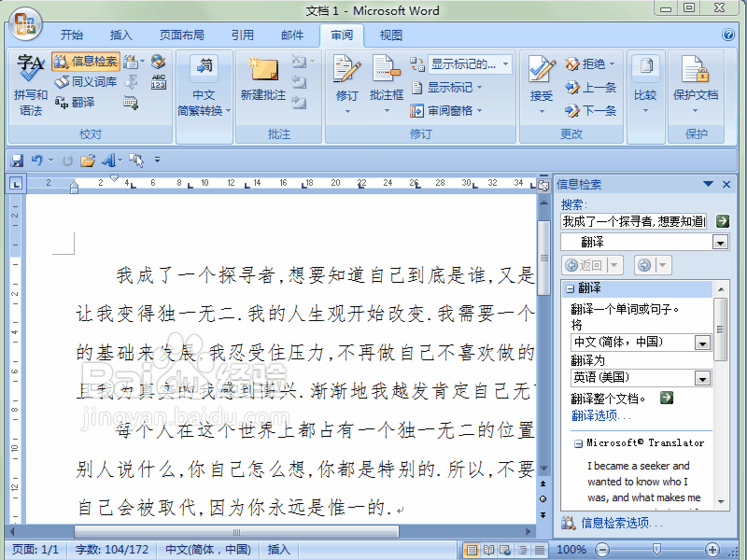This screenshot has height=560, width=747.
Task: Open the 显示标记 Show Markup menu
Action: point(447,88)
